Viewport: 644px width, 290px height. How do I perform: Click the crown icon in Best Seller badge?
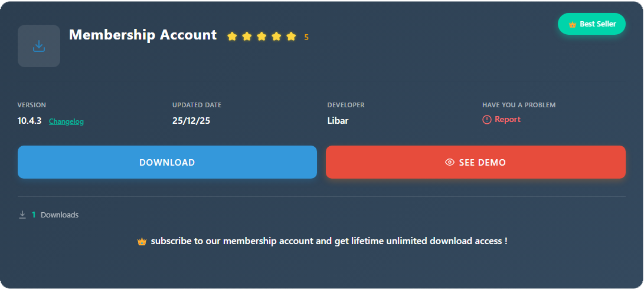[572, 25]
